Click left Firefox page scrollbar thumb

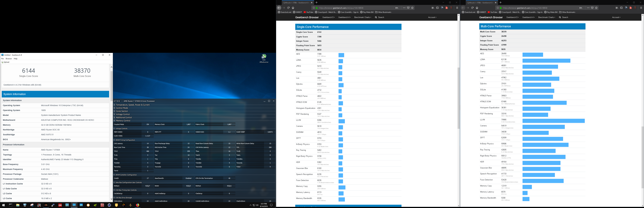[459, 98]
